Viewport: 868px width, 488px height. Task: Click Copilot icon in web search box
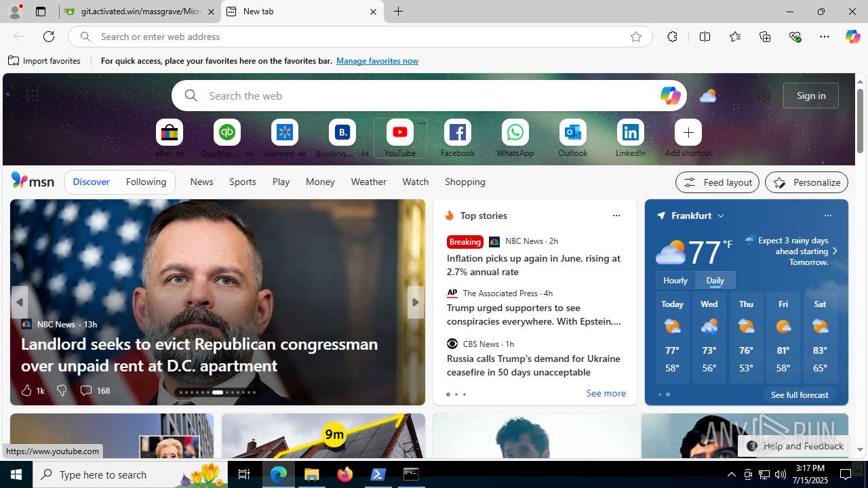click(x=670, y=96)
